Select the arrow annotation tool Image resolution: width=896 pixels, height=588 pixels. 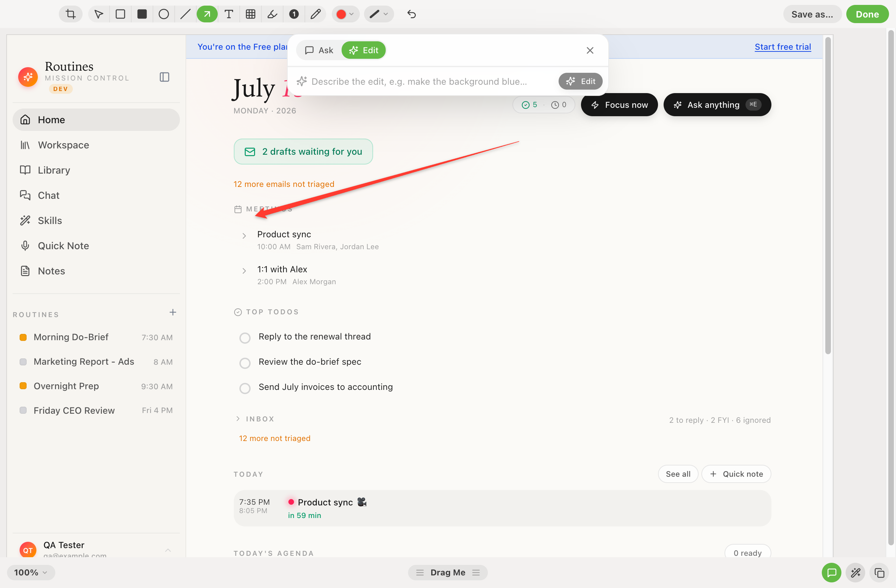207,14
